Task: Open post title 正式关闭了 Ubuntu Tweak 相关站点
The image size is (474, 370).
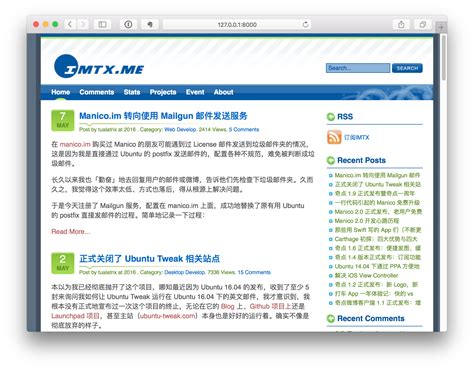Action: pos(149,259)
